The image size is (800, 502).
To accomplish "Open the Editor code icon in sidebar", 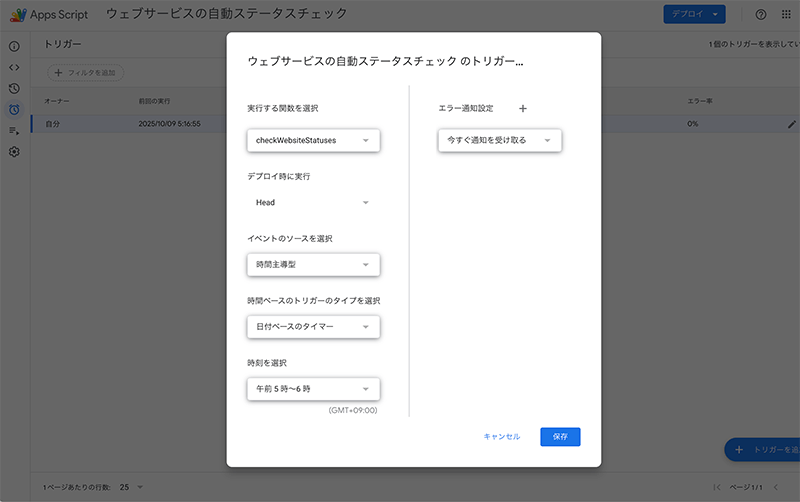I will (x=14, y=67).
